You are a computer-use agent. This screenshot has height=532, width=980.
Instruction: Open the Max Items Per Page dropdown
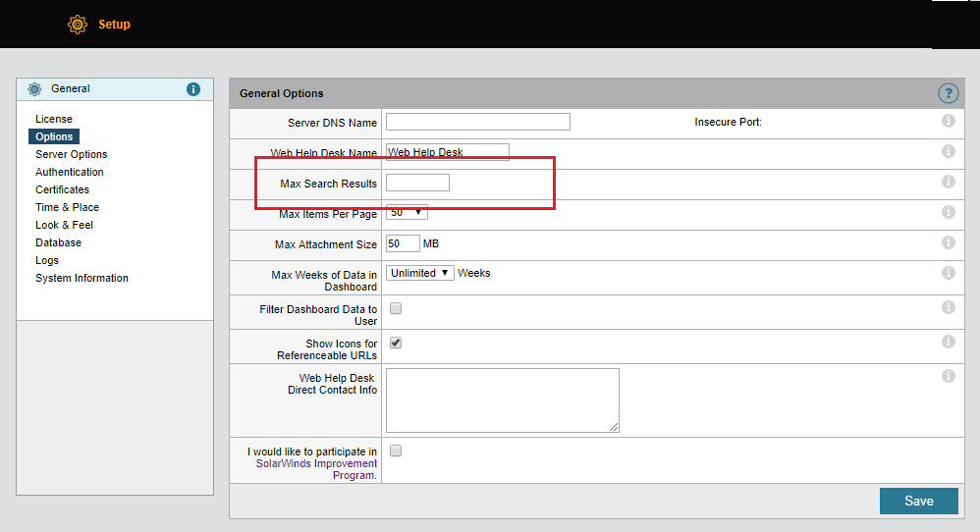click(407, 212)
